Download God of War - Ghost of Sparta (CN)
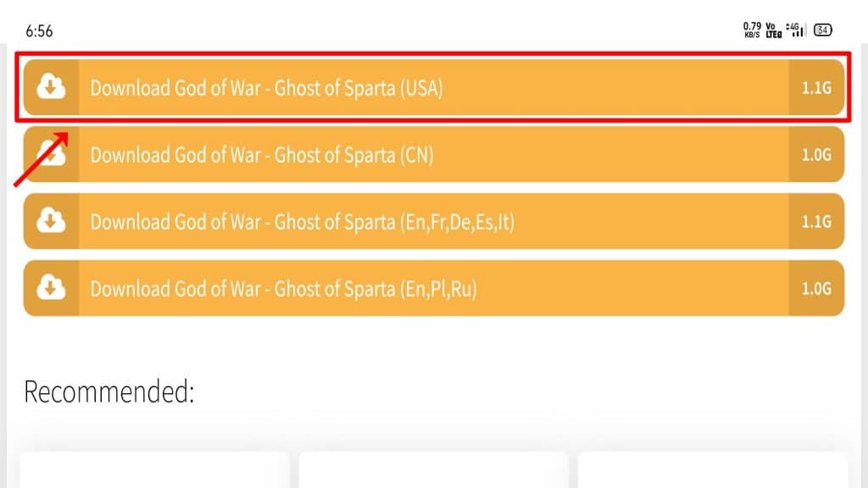Screen dimensions: 868x488 pyautogui.click(x=433, y=154)
